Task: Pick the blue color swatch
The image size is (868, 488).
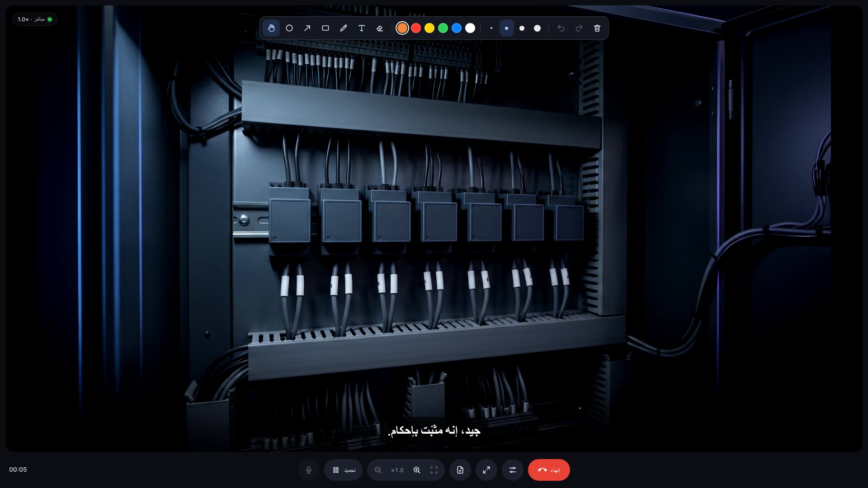Action: click(457, 28)
